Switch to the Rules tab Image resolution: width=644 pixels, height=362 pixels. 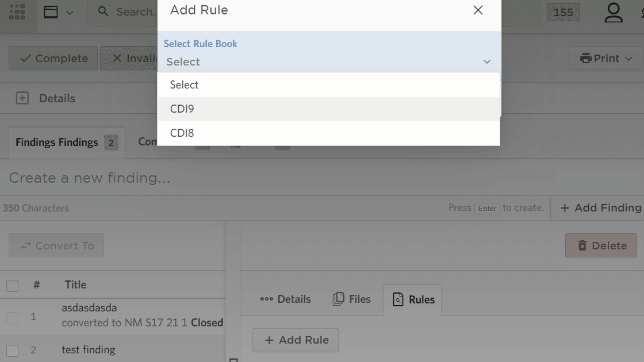[x=413, y=299]
